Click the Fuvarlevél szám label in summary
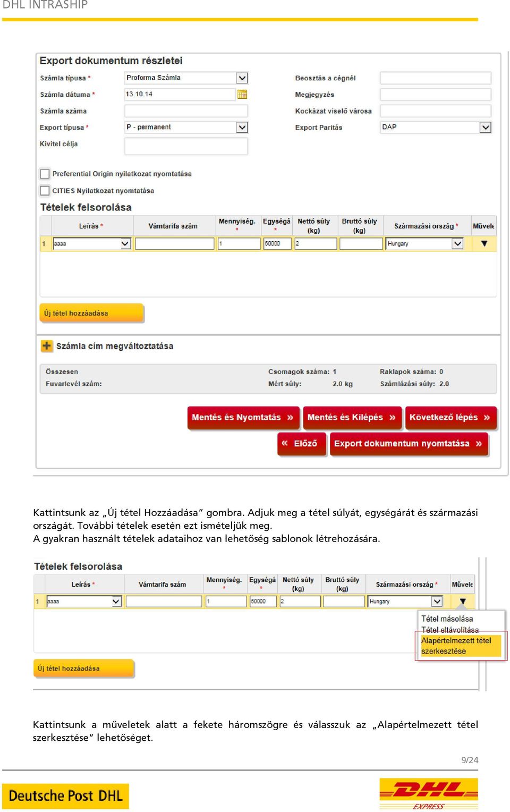 tap(74, 384)
